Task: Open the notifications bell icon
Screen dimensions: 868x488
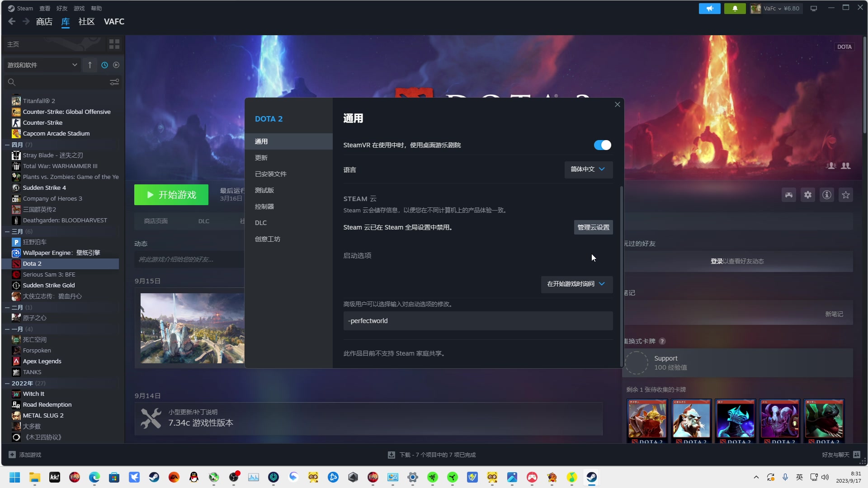Action: coord(735,8)
